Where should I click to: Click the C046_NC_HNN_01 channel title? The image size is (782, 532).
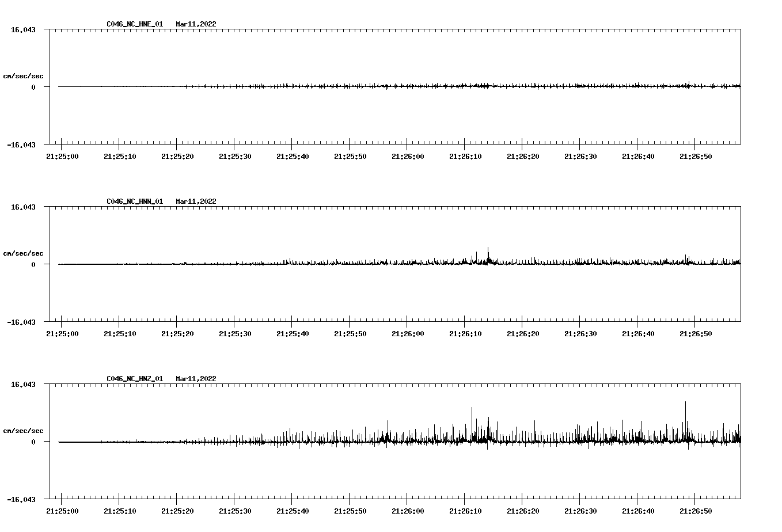135,202
